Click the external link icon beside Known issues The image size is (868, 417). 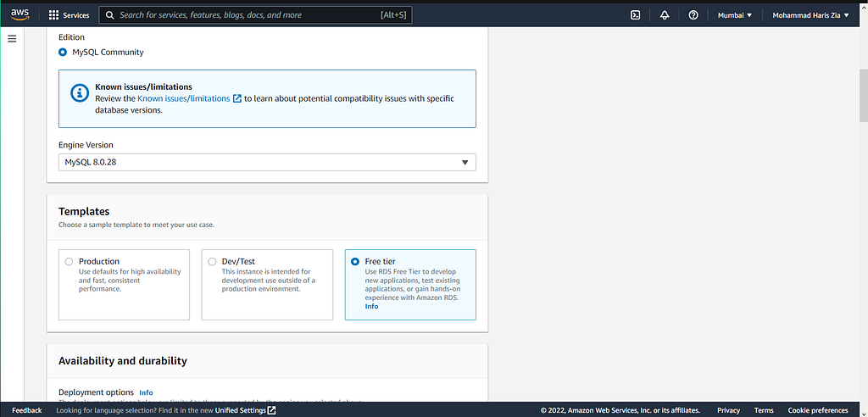237,98
